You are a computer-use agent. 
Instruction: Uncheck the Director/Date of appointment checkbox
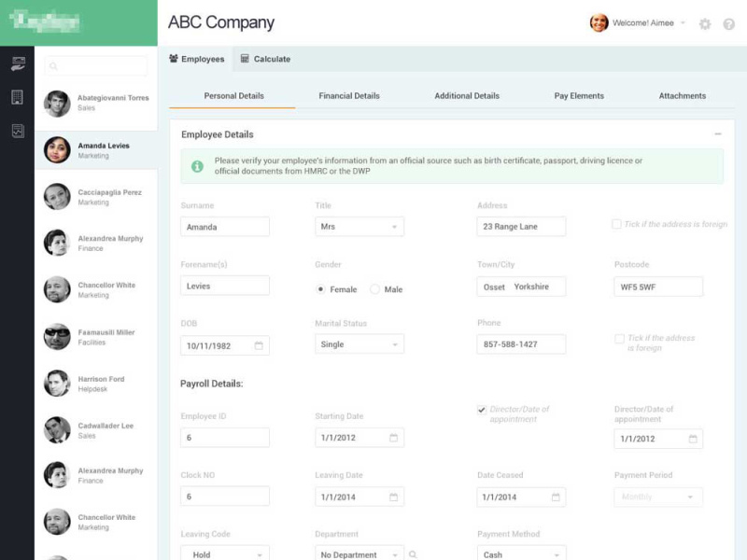click(x=482, y=408)
